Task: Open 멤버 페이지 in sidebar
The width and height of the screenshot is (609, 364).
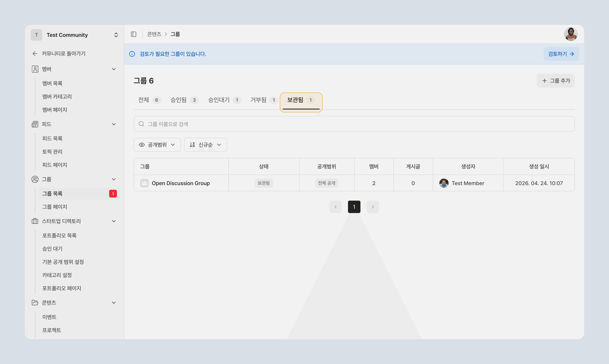Action: (55, 110)
